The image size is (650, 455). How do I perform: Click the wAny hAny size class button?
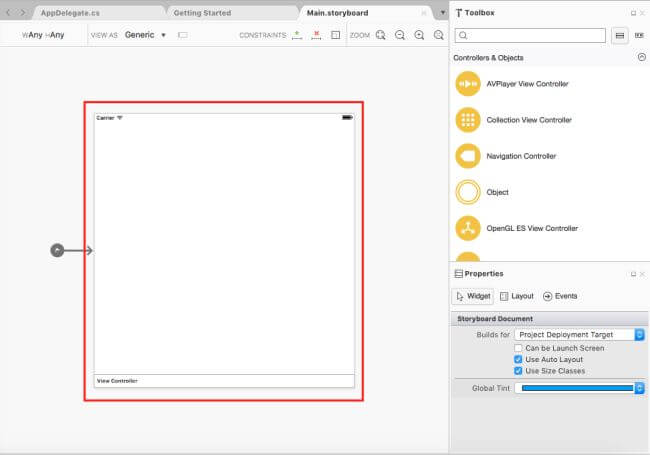pyautogui.click(x=43, y=35)
